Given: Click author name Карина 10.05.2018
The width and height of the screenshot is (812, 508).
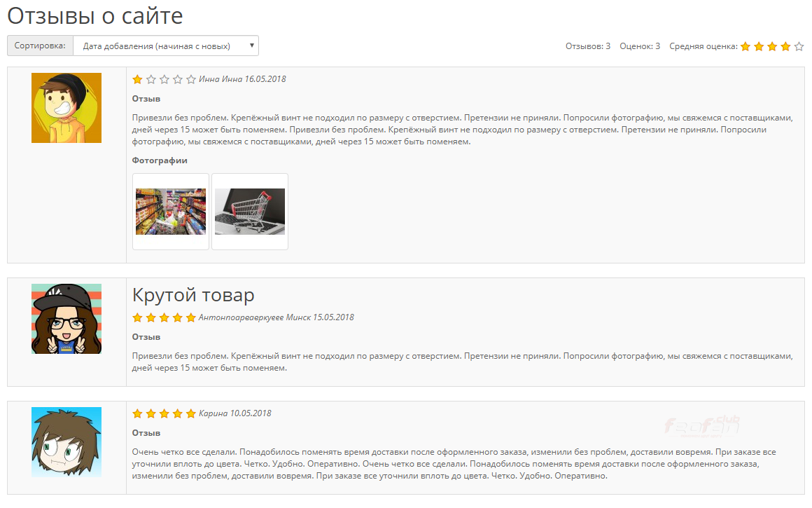Looking at the screenshot, I should [x=235, y=413].
